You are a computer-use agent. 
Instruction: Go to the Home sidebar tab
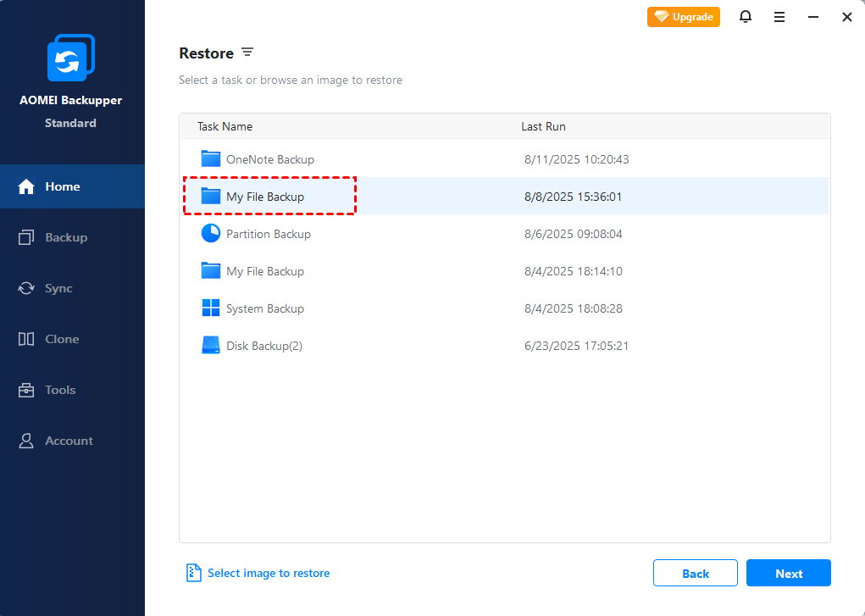(63, 186)
